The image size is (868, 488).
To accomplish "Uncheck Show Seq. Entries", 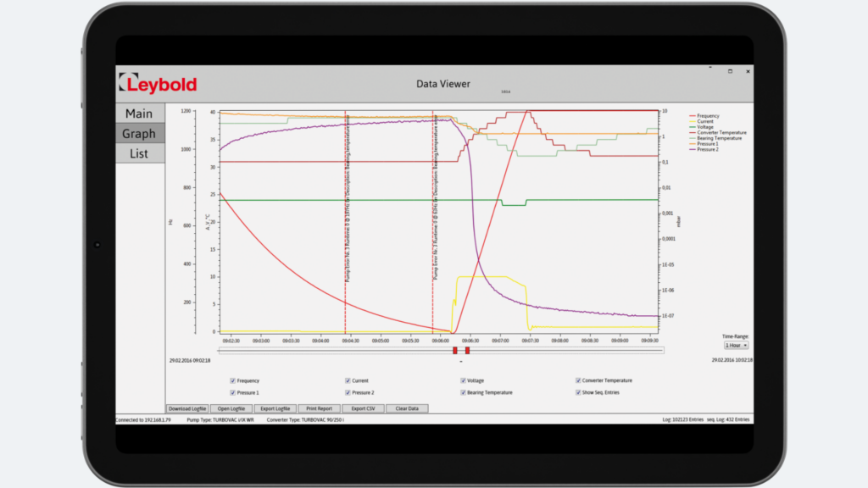I will 578,393.
